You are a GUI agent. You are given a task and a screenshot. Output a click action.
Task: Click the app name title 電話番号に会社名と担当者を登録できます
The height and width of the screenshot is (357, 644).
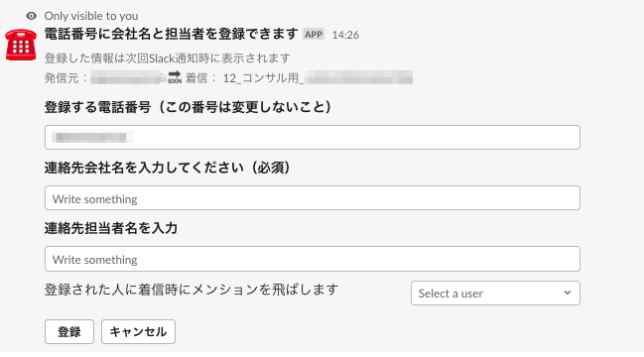171,34
